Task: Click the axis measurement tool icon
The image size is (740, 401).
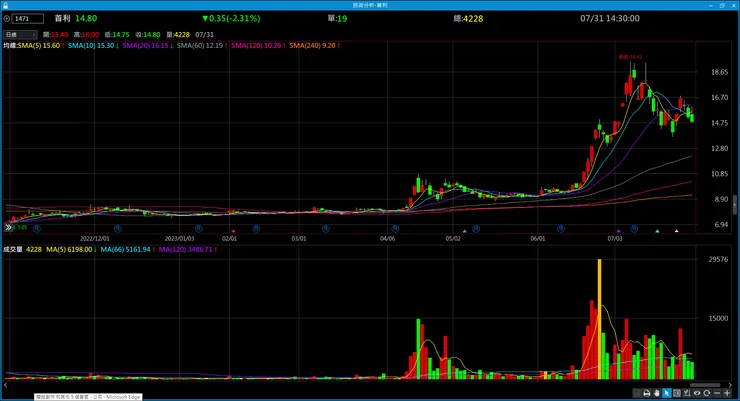Action: point(687,393)
